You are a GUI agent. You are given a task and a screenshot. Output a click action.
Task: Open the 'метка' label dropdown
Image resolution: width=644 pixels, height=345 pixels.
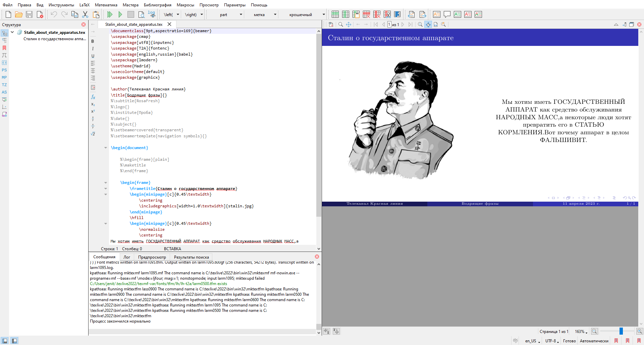(x=275, y=14)
